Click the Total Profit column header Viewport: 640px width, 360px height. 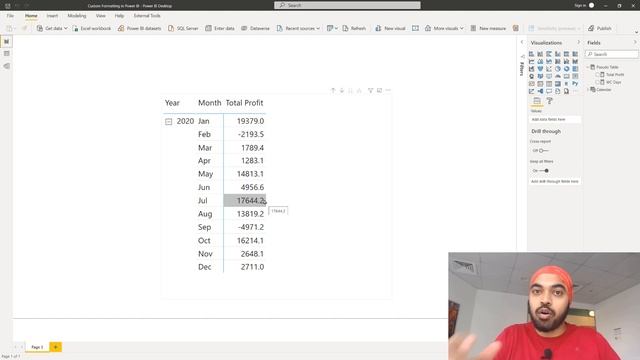[x=244, y=103]
